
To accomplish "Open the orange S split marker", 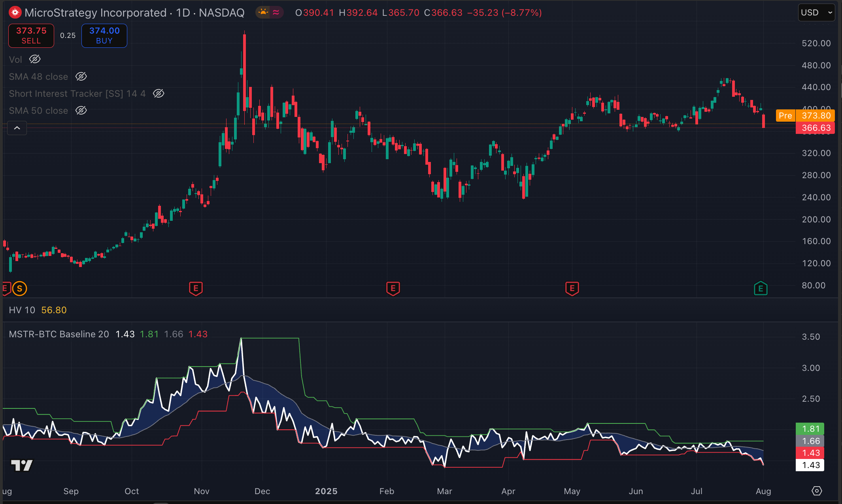I will [x=19, y=289].
